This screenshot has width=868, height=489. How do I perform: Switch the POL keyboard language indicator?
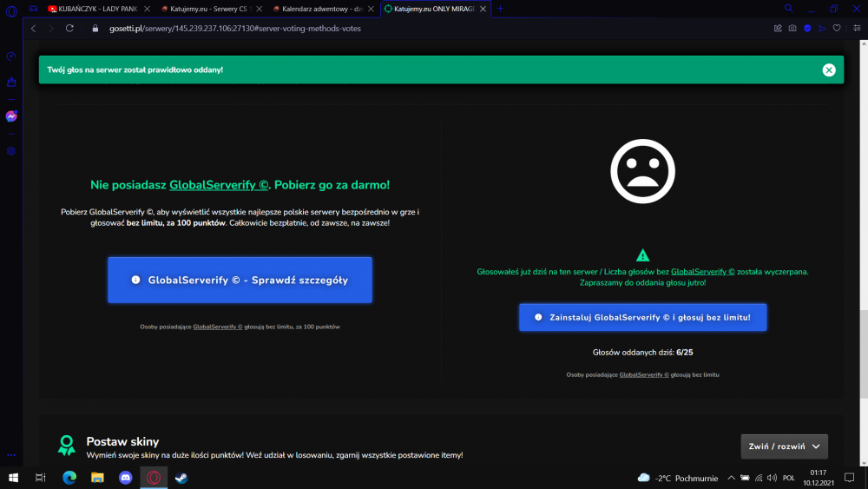(x=789, y=478)
